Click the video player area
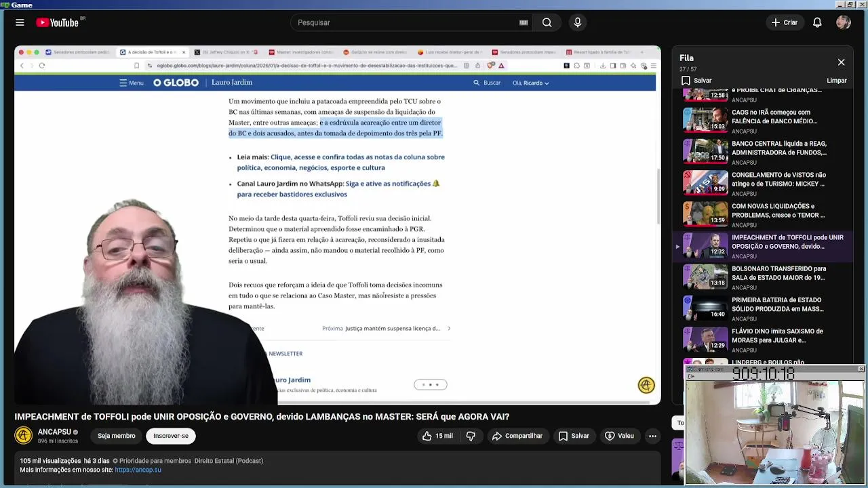This screenshot has width=868, height=488. pos(338,225)
